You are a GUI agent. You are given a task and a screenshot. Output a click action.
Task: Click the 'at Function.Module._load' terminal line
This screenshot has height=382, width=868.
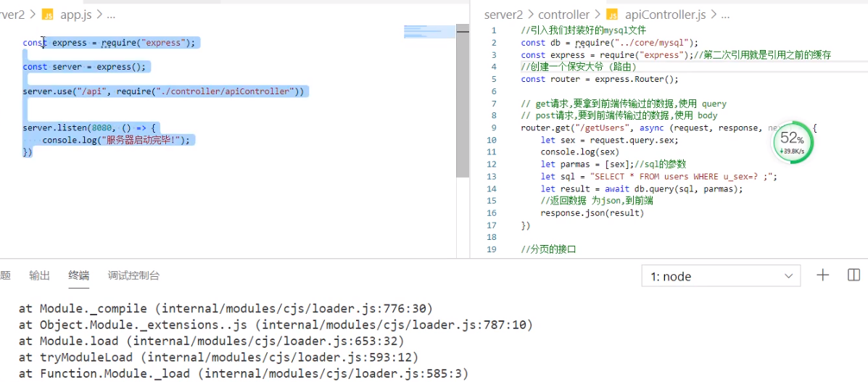point(244,374)
